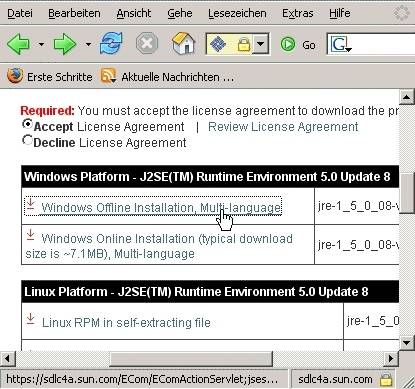The image size is (415, 389).
Task: Open the Lesezeichen menu
Action: tap(237, 13)
